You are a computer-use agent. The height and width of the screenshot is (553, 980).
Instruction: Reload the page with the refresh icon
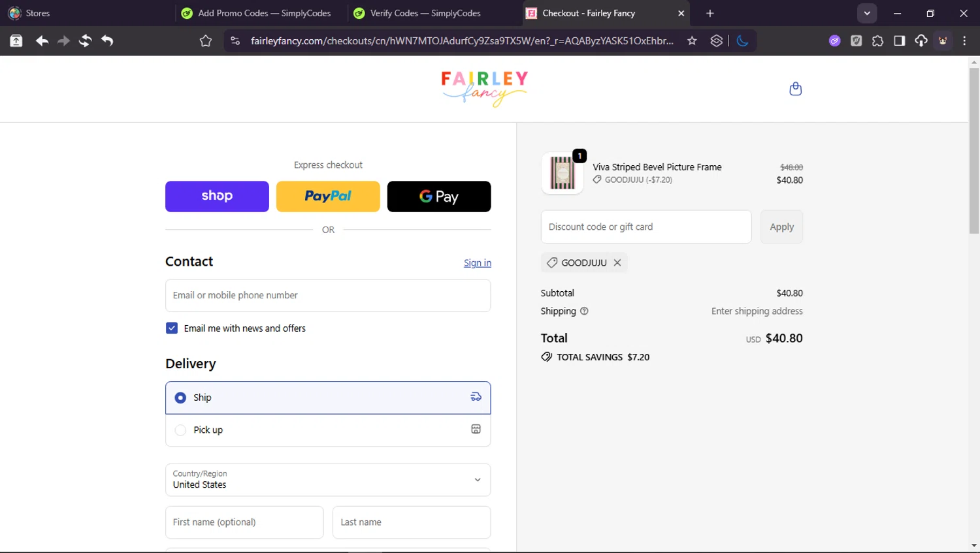click(x=85, y=41)
